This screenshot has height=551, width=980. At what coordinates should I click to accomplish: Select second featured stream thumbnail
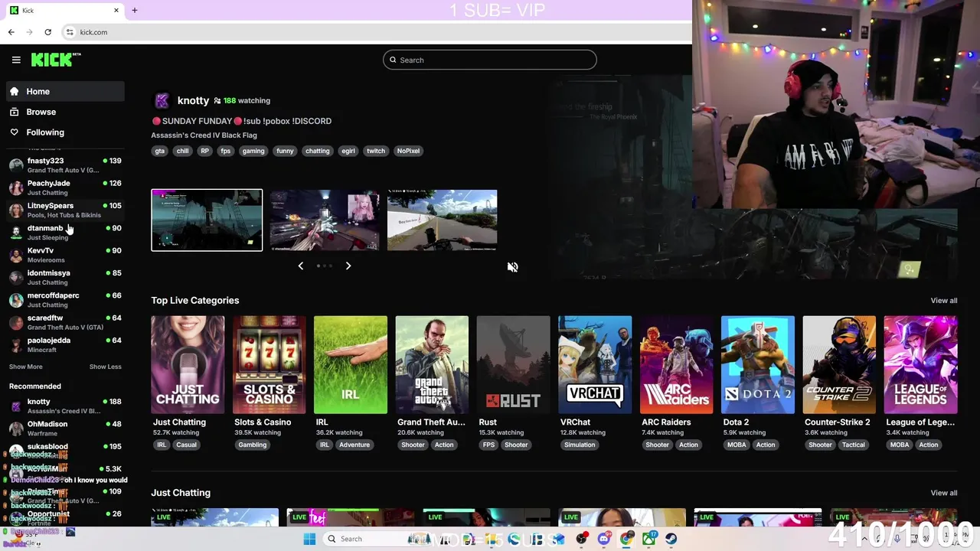click(325, 220)
